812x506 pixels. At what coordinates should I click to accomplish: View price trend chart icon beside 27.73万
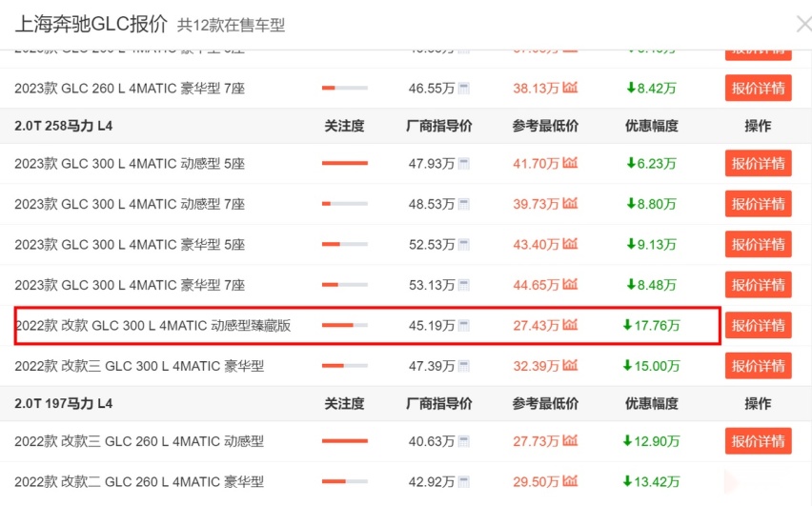click(570, 440)
